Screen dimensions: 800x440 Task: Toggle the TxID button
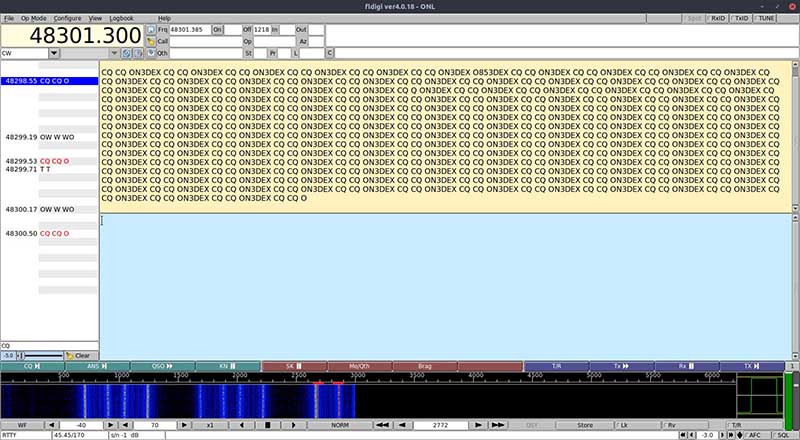coord(740,18)
